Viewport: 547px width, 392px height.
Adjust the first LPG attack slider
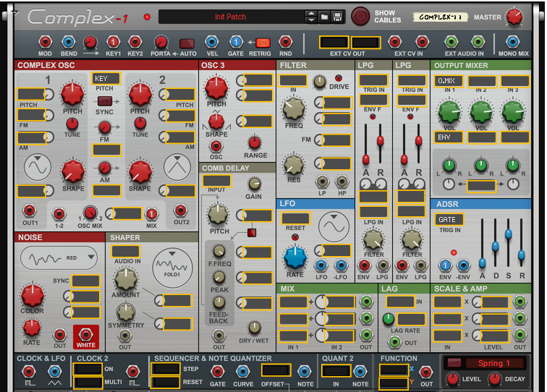point(365,159)
